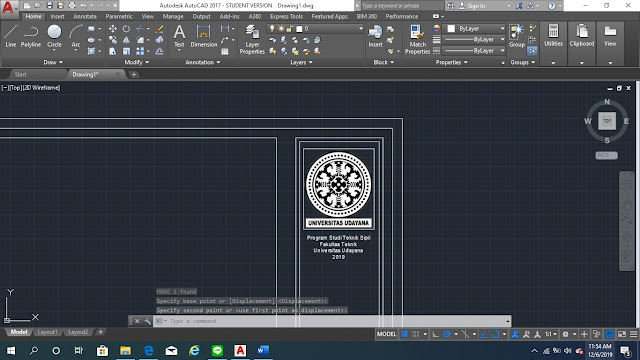Screen dimensions: 640x360
Task: Open the Start file tab
Action: pyautogui.click(x=20, y=74)
